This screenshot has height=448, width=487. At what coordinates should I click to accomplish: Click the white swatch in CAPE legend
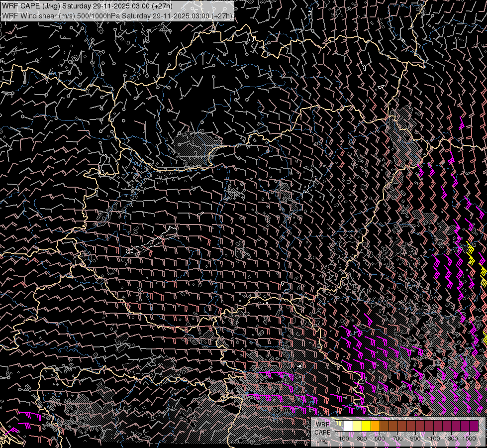[x=349, y=426]
